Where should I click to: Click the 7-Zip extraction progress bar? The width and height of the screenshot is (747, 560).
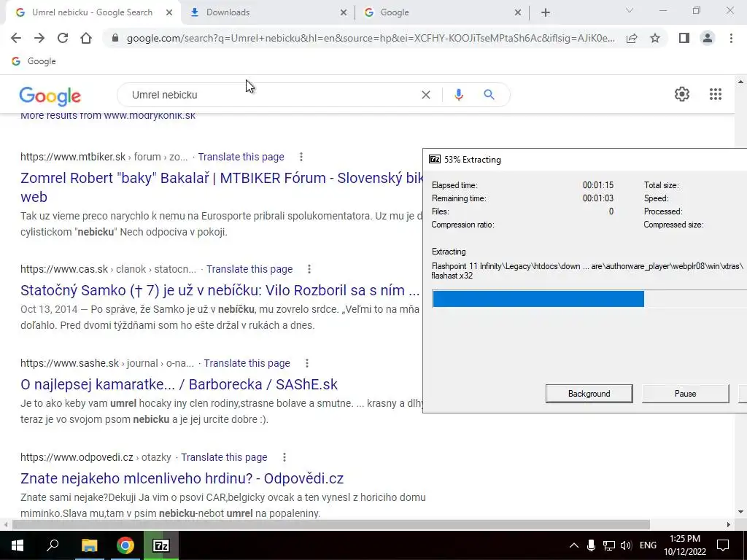589,299
